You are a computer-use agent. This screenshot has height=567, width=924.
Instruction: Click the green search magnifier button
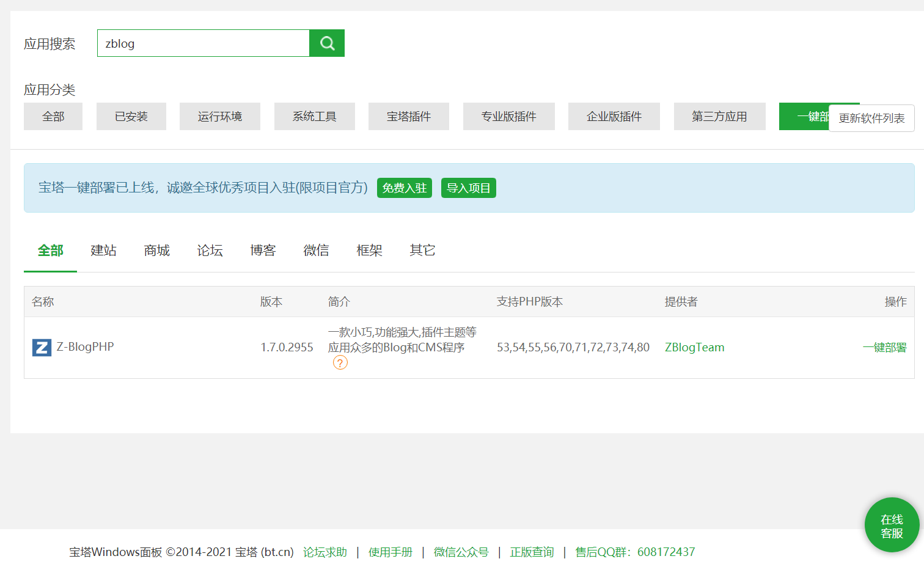pos(327,43)
